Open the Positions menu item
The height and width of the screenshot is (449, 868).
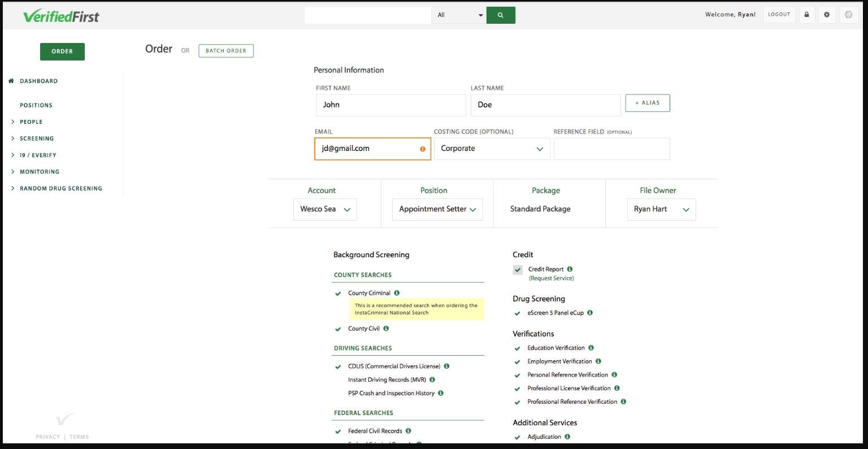tap(36, 105)
